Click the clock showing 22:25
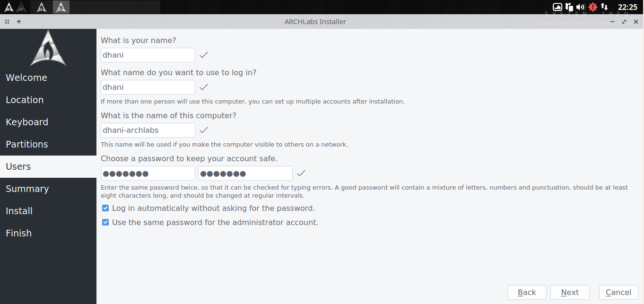The image size is (644, 304). pos(627,7)
